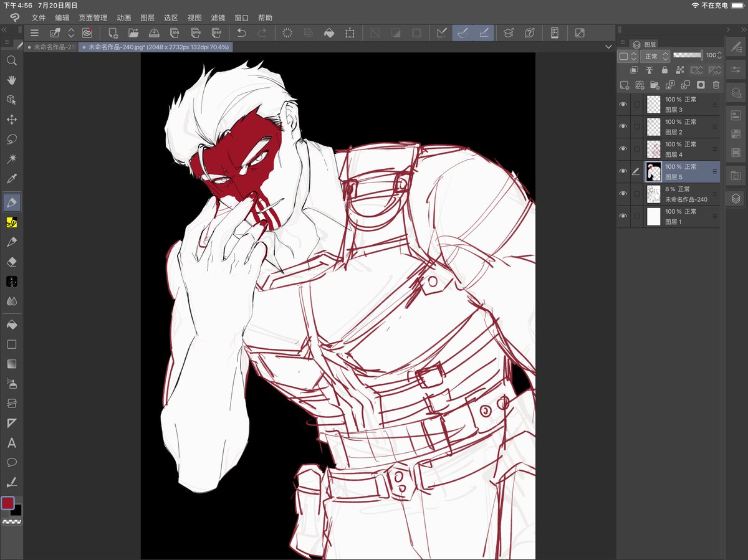Adjust the layer opacity slider

pos(688,55)
